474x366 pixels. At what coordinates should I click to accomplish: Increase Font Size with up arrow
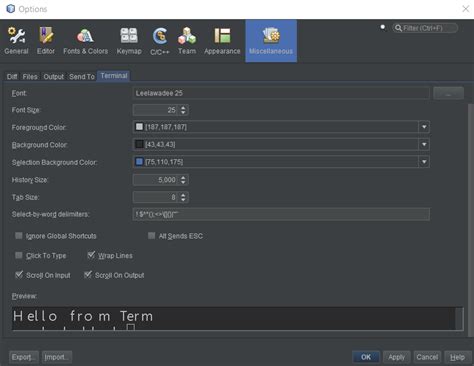coord(183,107)
